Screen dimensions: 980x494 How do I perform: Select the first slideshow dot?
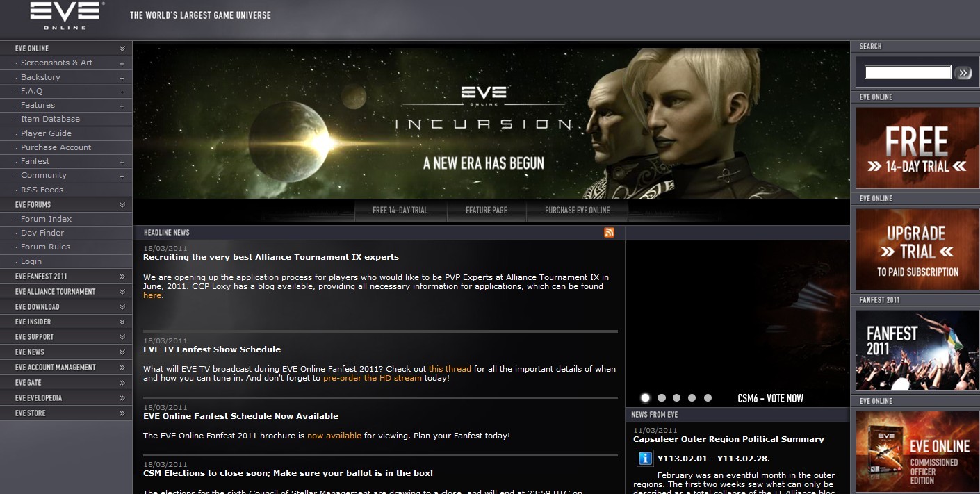click(645, 398)
